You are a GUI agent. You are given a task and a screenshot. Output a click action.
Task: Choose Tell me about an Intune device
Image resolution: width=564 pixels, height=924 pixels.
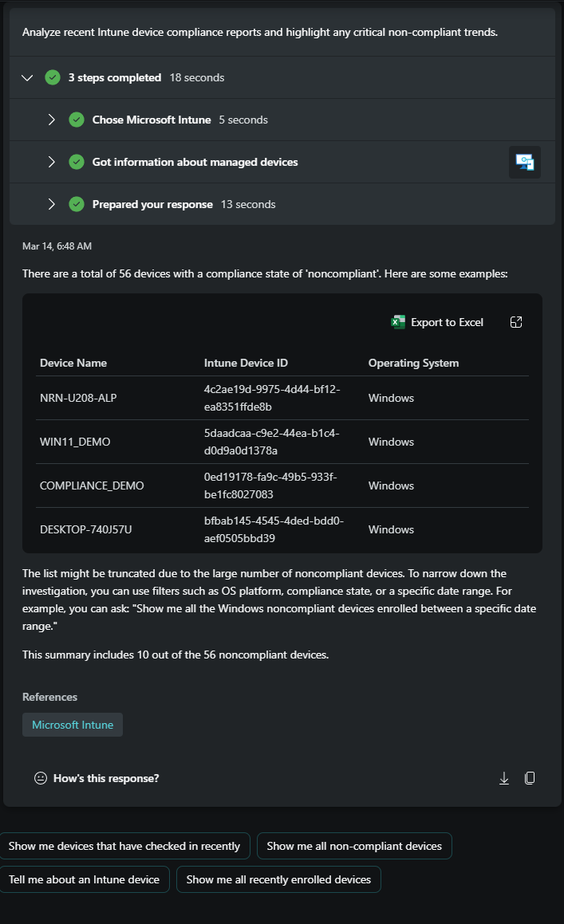coord(84,880)
